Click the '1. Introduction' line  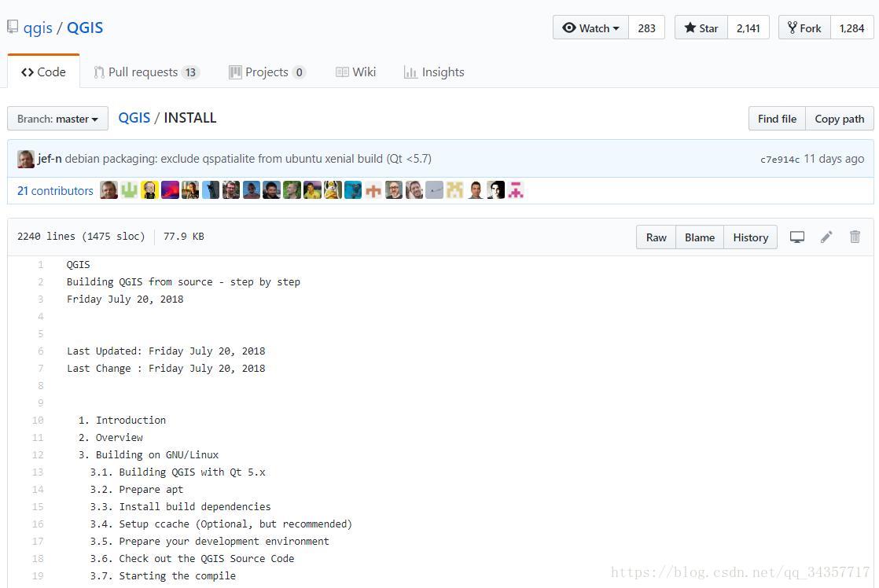click(x=122, y=420)
